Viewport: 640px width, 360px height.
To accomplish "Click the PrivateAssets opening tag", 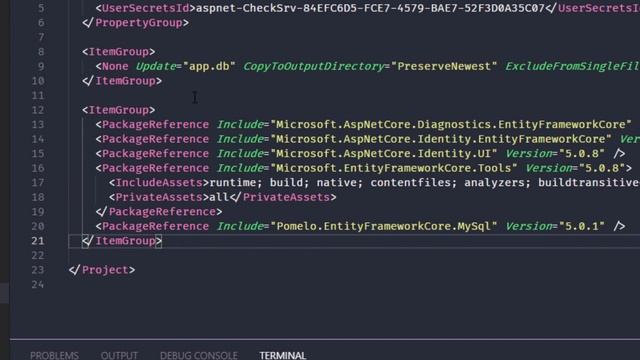I will (159, 197).
